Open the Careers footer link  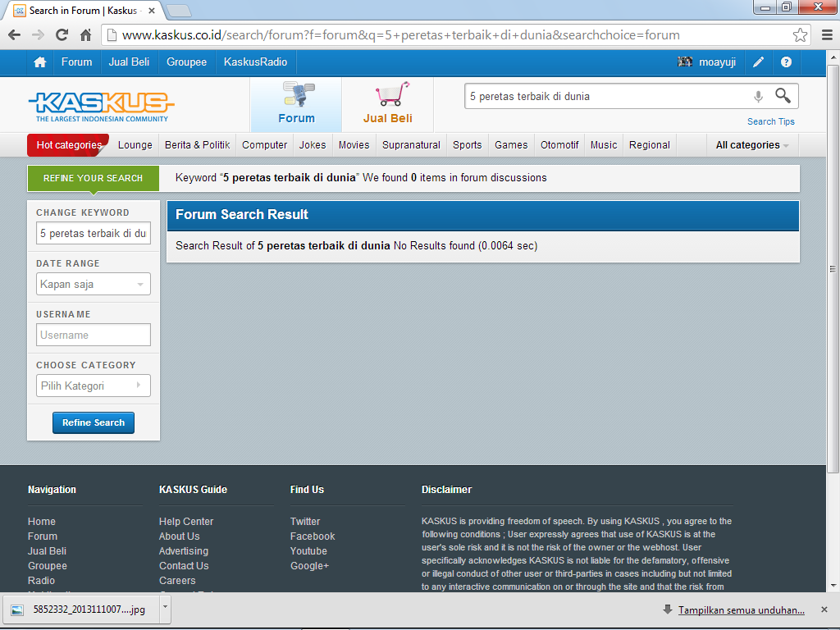pyautogui.click(x=177, y=581)
